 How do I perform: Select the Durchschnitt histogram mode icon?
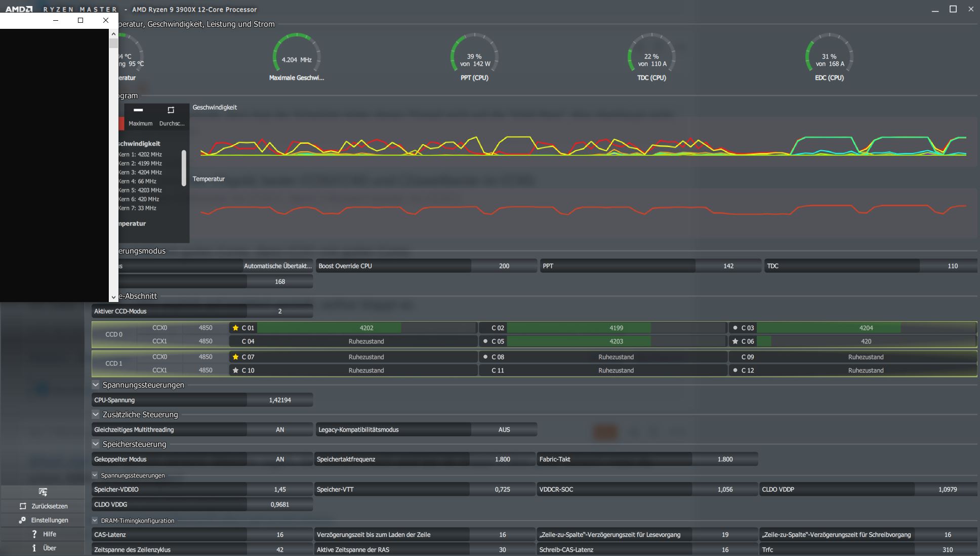171,110
